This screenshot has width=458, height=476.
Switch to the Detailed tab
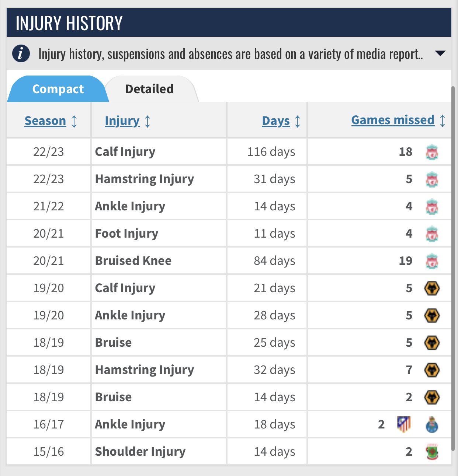click(149, 89)
